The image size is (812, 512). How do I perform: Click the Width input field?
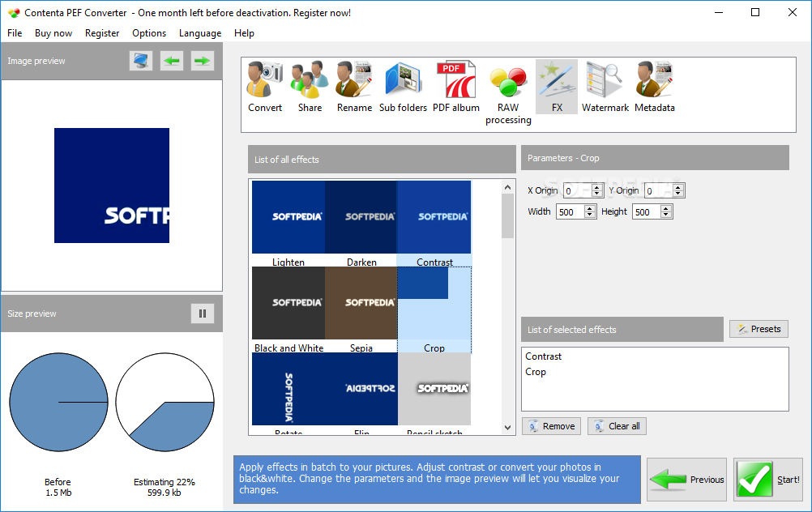(x=571, y=211)
